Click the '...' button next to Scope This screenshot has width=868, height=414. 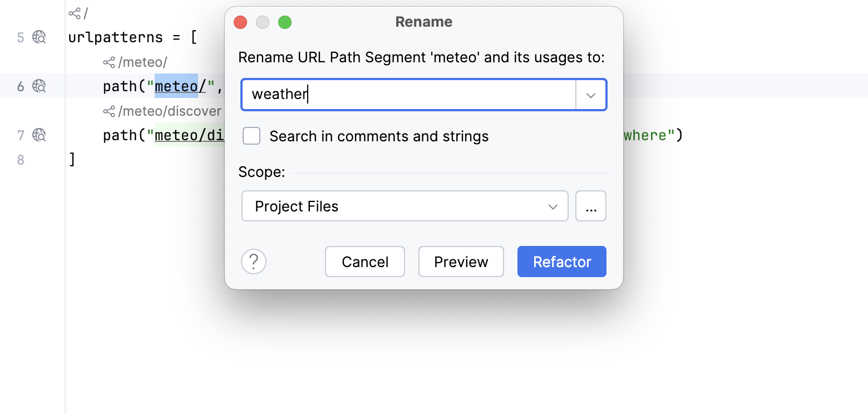(x=591, y=206)
